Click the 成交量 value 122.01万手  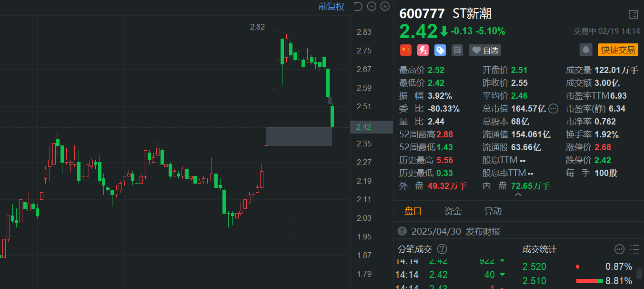pos(616,70)
